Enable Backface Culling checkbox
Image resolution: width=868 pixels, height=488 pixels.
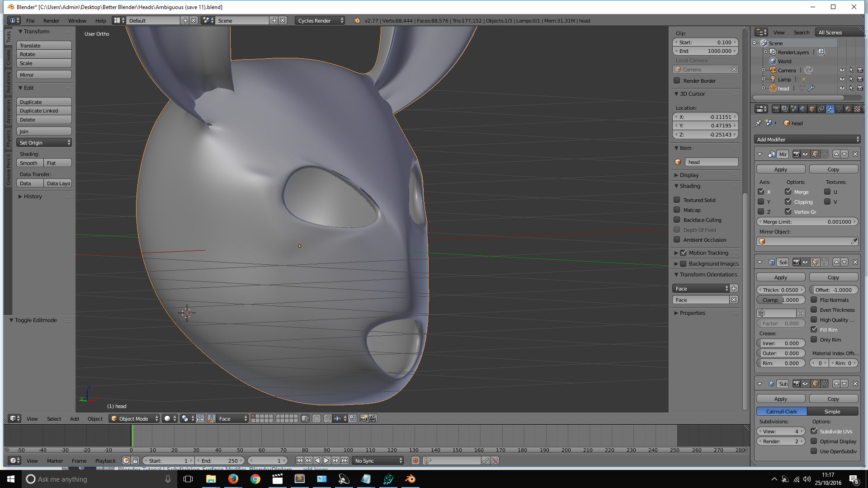677,220
